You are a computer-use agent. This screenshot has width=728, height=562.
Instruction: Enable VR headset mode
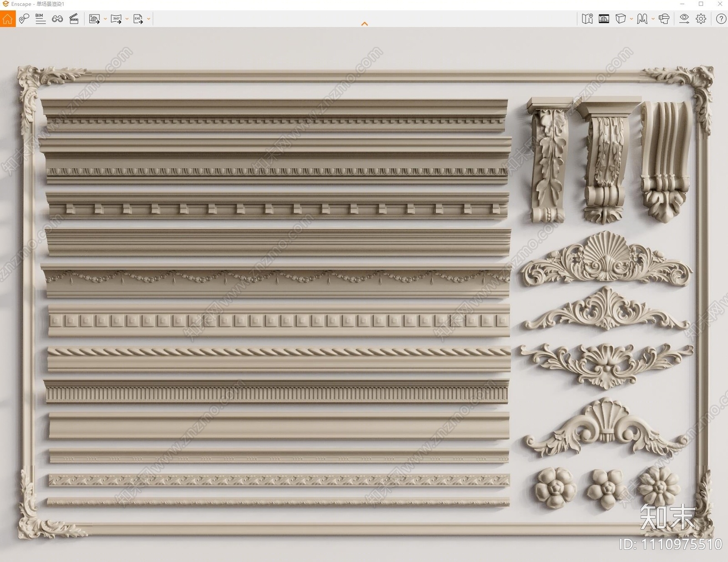coord(664,19)
